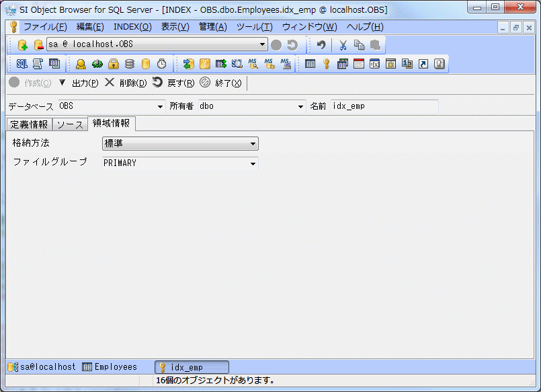Click the undo arrow icon
Viewport: 541px width, 392px height.
321,45
